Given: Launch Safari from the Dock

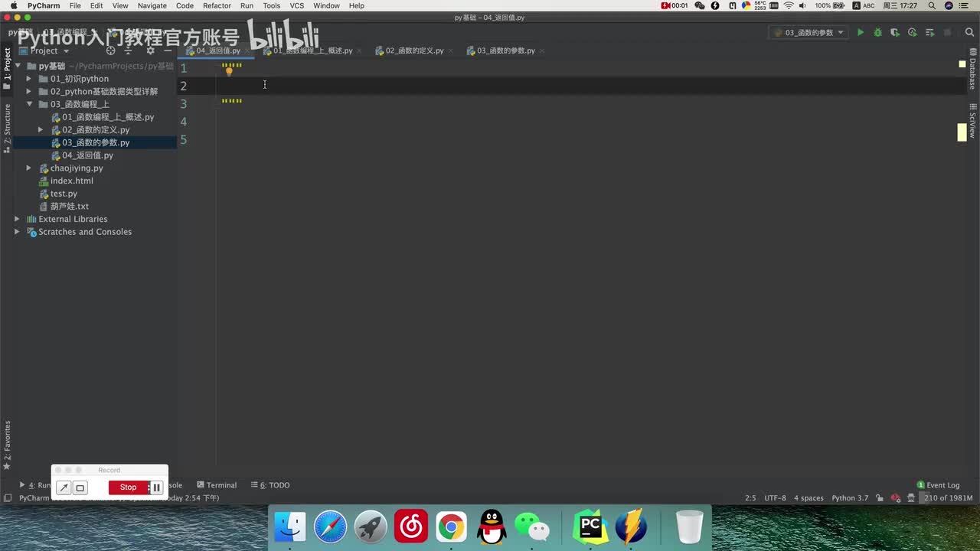Looking at the screenshot, I should pyautogui.click(x=330, y=527).
